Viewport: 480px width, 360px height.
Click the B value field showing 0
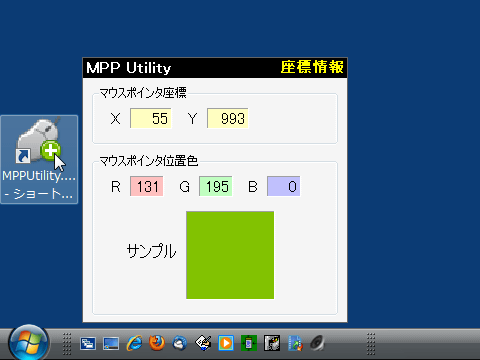[x=284, y=186]
